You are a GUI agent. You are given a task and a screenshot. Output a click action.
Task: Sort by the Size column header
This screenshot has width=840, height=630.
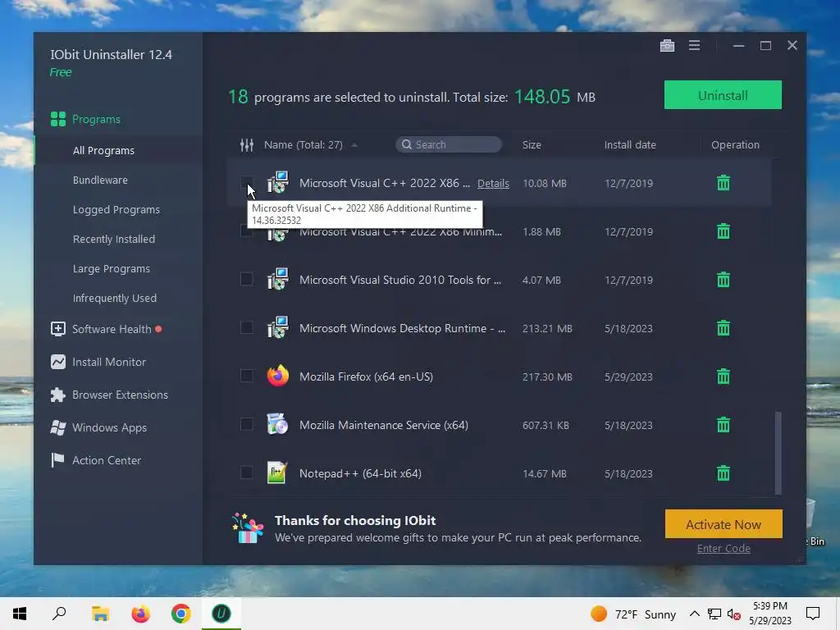[x=532, y=144]
